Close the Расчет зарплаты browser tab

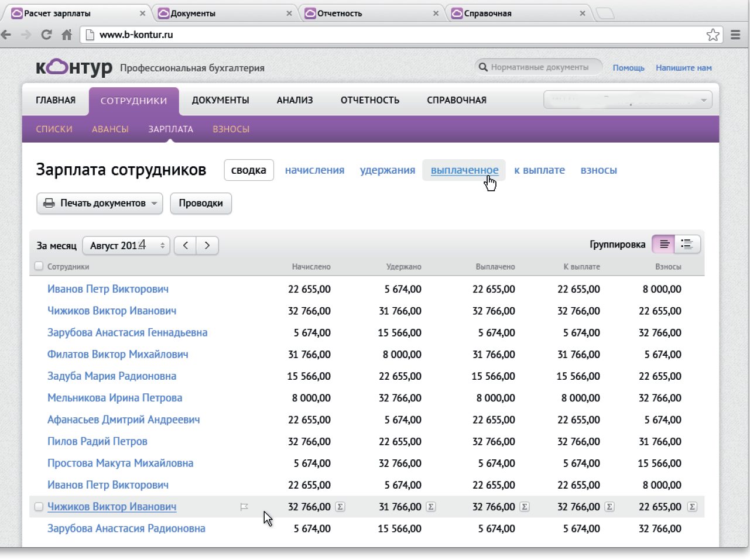point(142,13)
